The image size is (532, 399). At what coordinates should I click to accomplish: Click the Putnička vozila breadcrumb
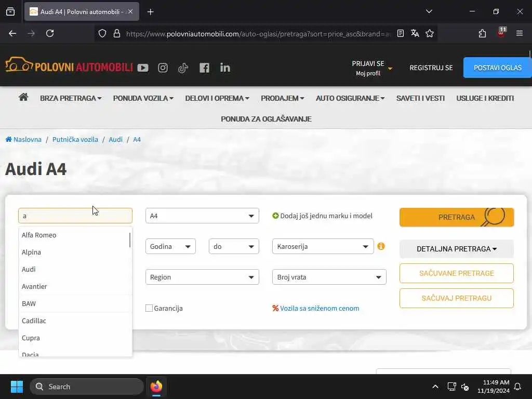click(x=75, y=139)
